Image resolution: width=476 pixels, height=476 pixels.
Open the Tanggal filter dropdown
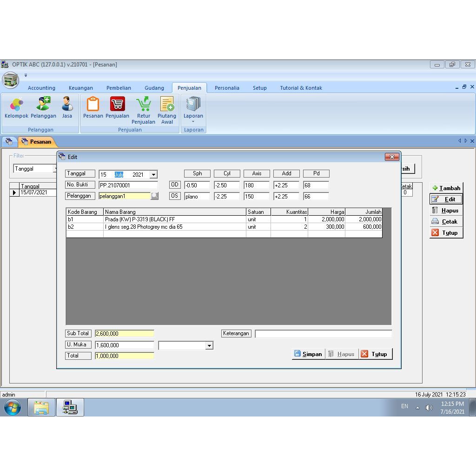coord(55,169)
